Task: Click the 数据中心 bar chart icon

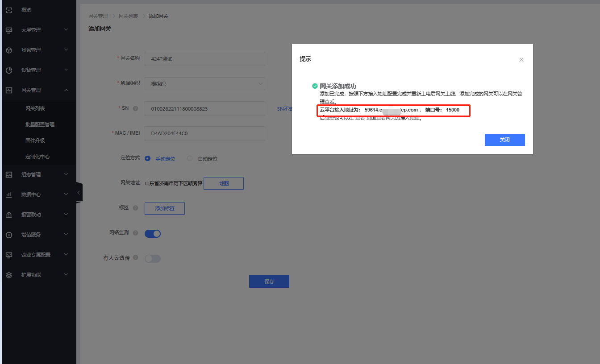Action: 9,194
